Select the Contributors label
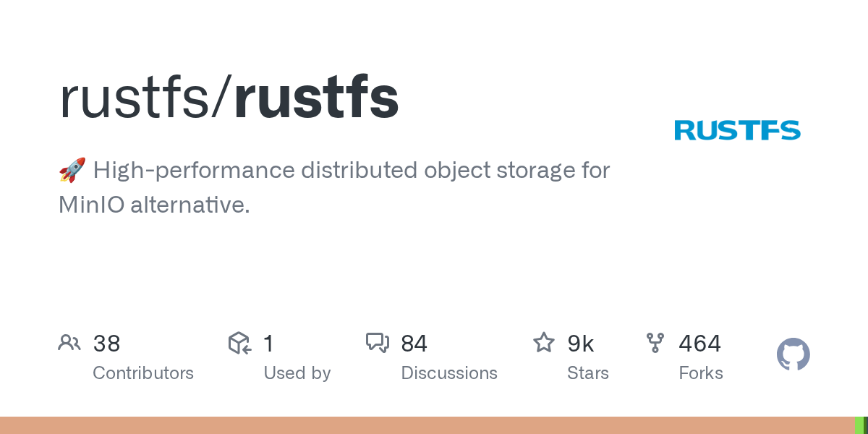This screenshot has width=868, height=434. coord(143,373)
